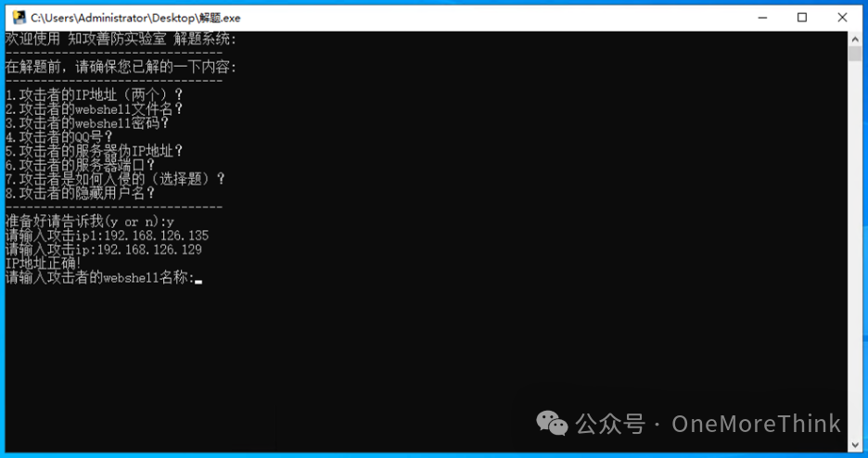
Task: Click the '请输入攻击者的webshell名称:' prompt
Action: pyautogui.click(x=100, y=278)
